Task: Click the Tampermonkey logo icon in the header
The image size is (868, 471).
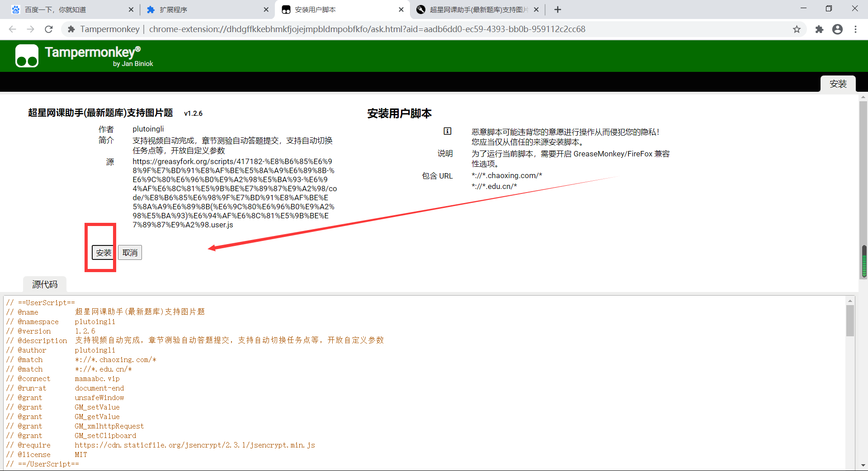Action: 27,56
